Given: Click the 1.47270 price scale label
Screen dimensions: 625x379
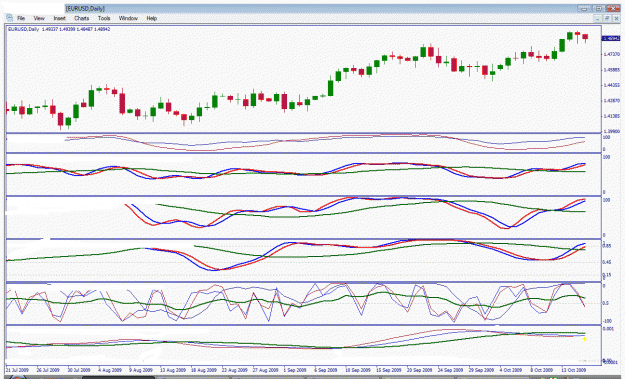Looking at the screenshot, I should (x=612, y=54).
